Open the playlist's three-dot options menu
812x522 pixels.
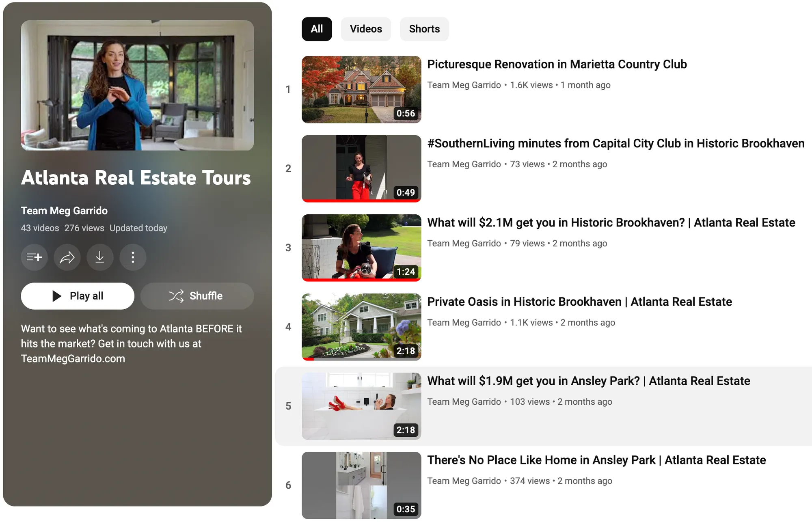pyautogui.click(x=133, y=257)
